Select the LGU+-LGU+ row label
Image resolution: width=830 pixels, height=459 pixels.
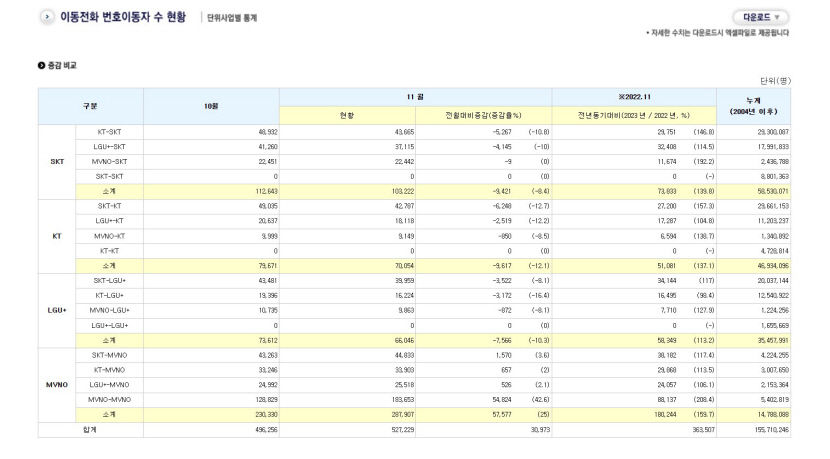[110, 325]
